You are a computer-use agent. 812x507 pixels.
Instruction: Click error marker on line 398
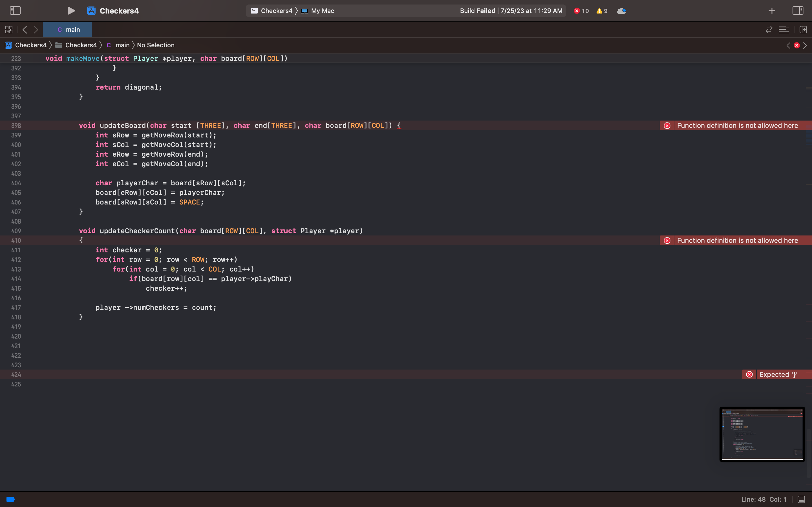(667, 125)
